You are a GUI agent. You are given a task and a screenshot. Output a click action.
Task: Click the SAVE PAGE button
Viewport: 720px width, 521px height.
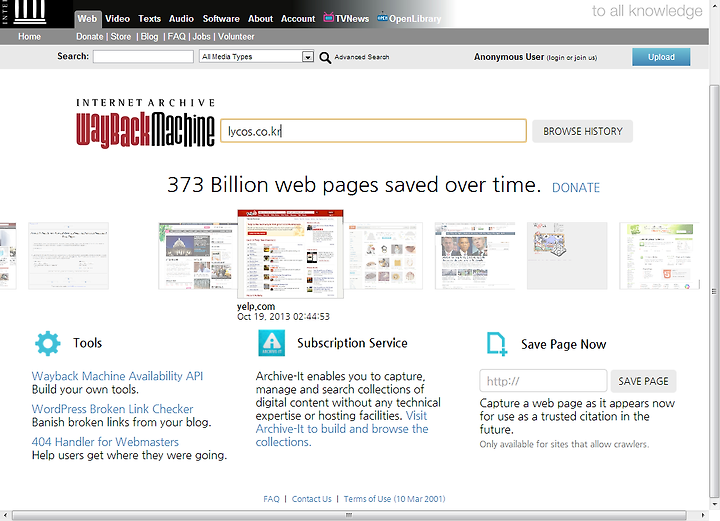coord(643,381)
